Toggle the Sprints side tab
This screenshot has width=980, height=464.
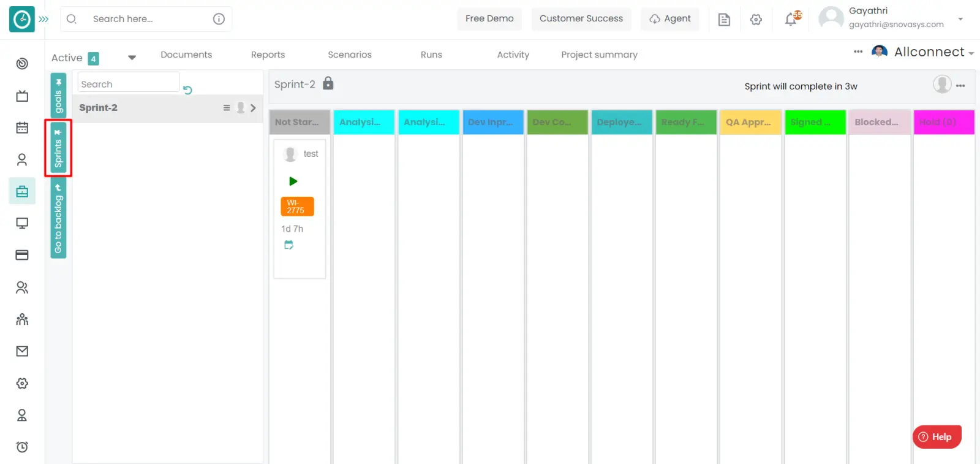pyautogui.click(x=58, y=148)
